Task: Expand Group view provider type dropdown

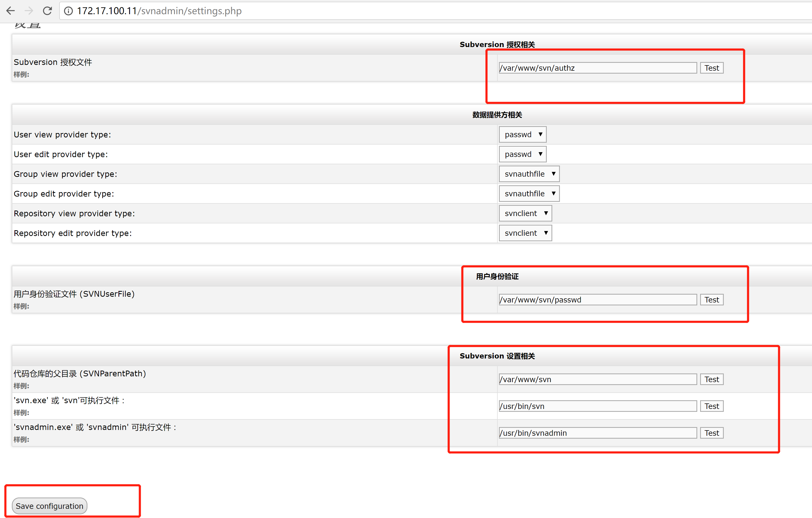Action: click(529, 174)
